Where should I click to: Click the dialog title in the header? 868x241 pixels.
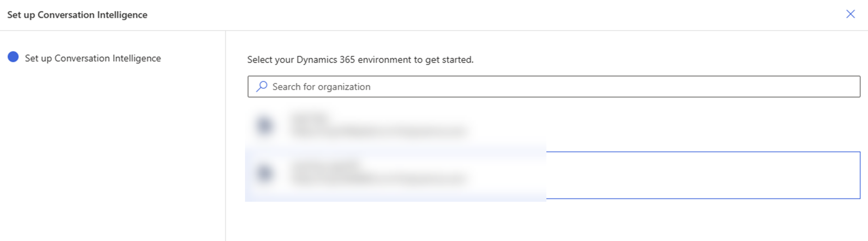coord(77,15)
